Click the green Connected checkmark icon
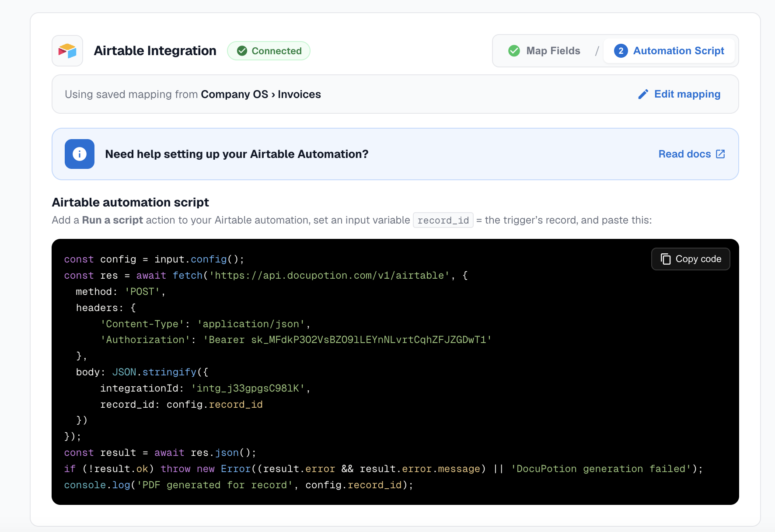The width and height of the screenshot is (775, 532). 242,51
